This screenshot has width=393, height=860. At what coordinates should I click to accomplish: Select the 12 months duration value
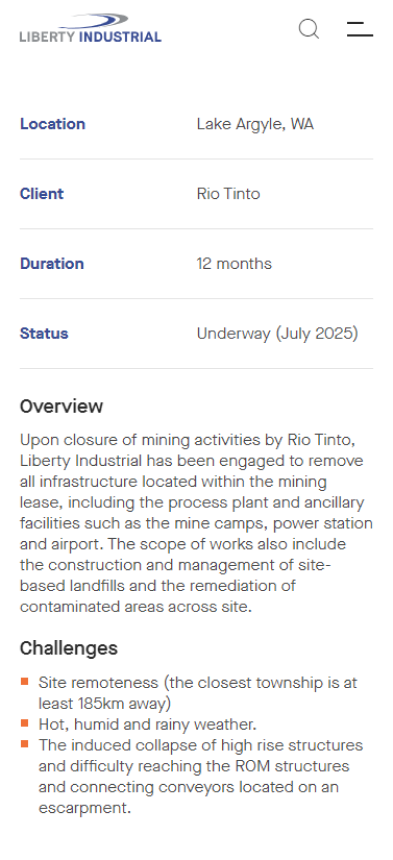point(234,263)
